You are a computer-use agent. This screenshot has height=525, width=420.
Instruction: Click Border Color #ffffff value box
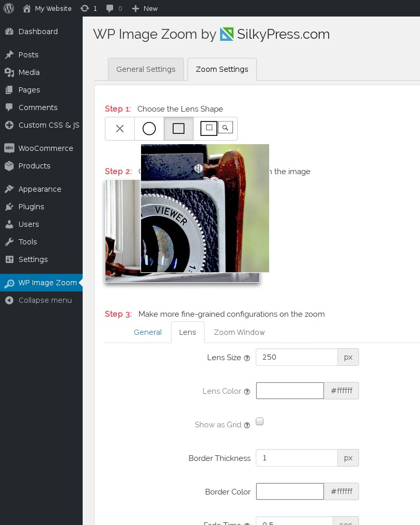coord(341,491)
